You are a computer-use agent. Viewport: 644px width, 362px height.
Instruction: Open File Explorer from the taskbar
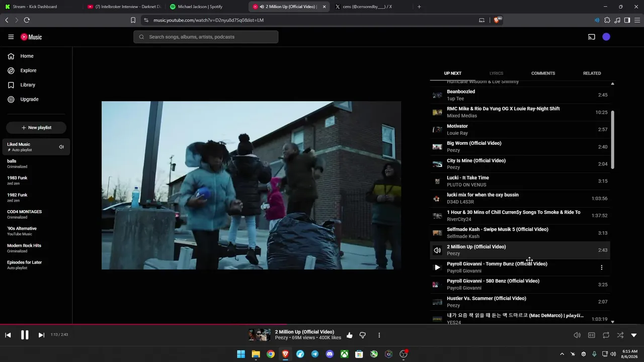tap(256, 354)
